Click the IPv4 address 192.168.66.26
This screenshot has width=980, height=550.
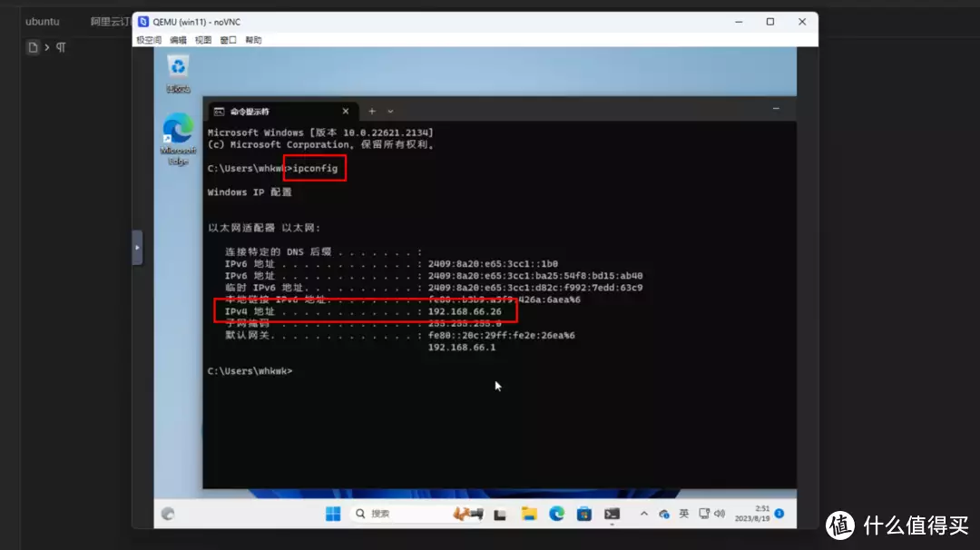click(465, 311)
